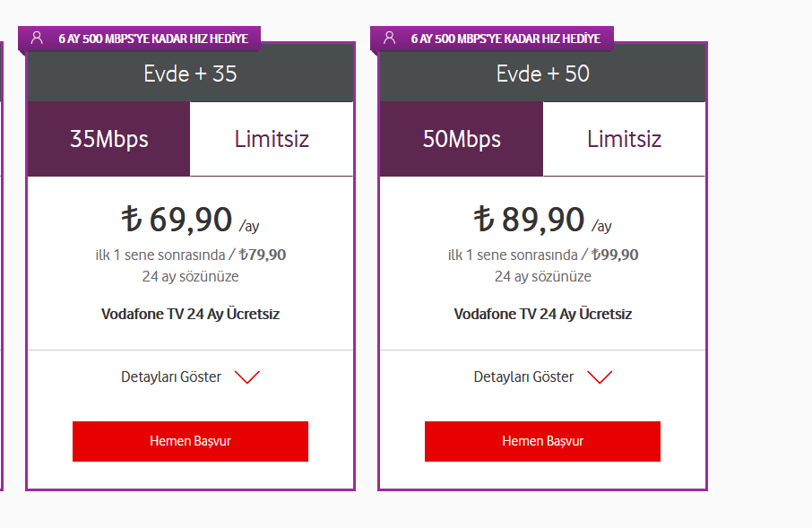812x528 pixels.
Task: Click the red chevron in the Evde + 50 card
Action: coord(600,377)
